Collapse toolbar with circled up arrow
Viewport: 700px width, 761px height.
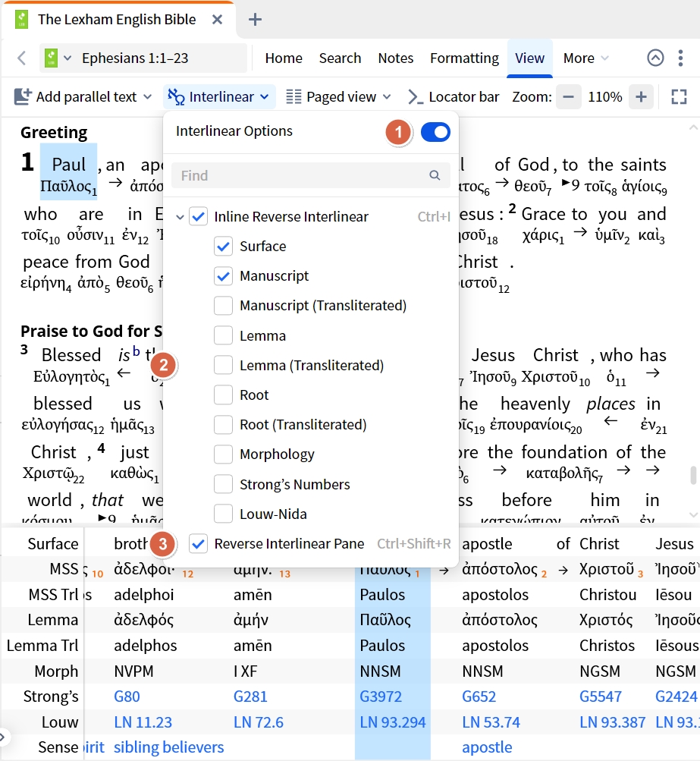point(655,58)
